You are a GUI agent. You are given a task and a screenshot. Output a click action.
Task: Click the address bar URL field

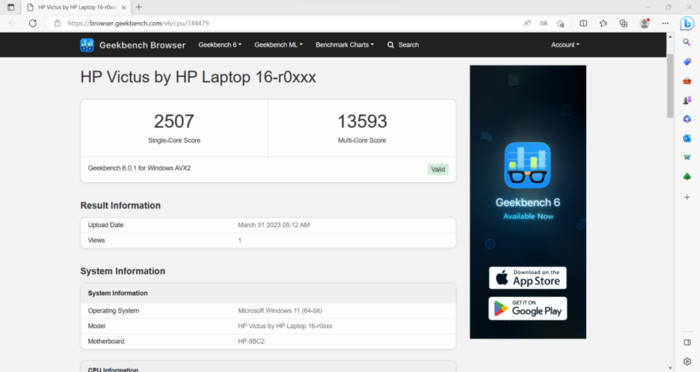coord(286,23)
